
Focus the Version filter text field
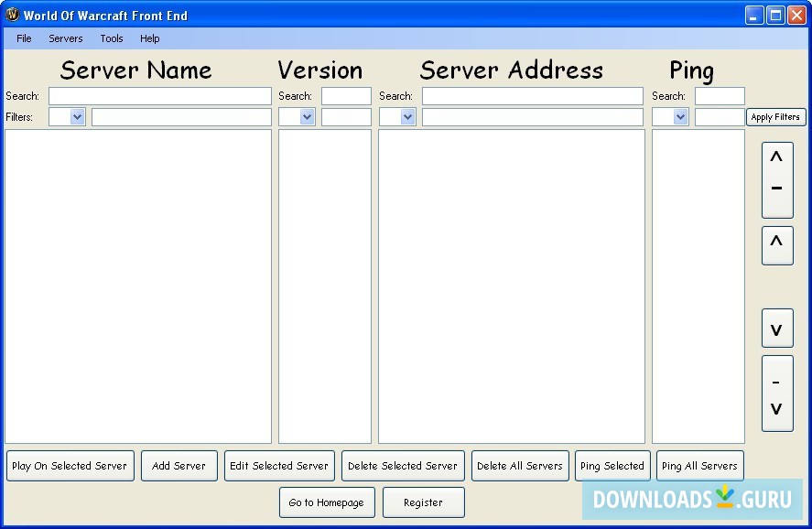346,117
